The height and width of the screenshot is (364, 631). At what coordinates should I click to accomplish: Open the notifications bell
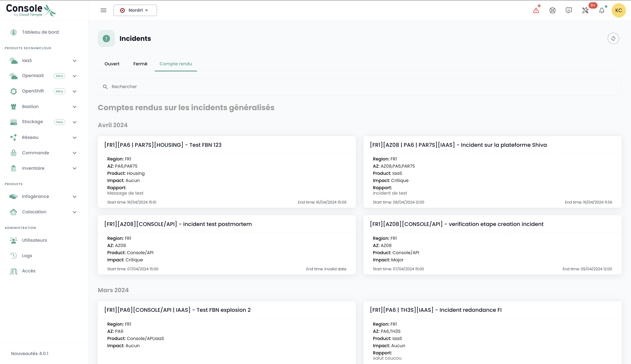[602, 10]
